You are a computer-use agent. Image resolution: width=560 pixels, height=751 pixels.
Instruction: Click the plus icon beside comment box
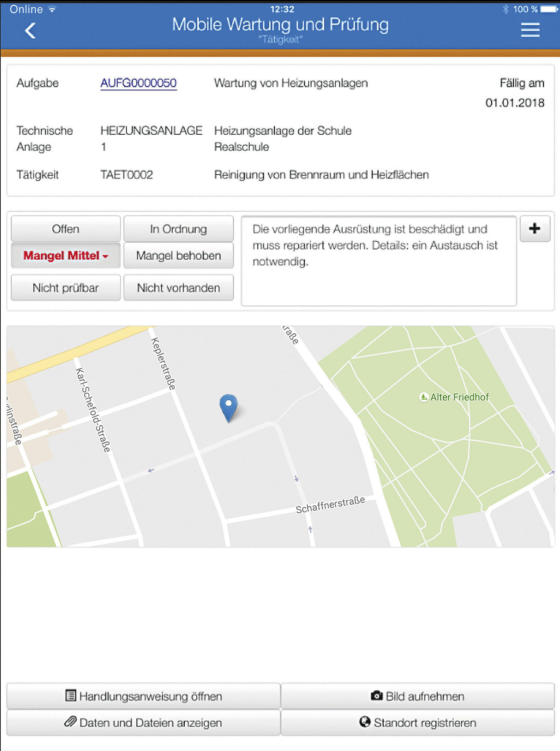[x=535, y=228]
